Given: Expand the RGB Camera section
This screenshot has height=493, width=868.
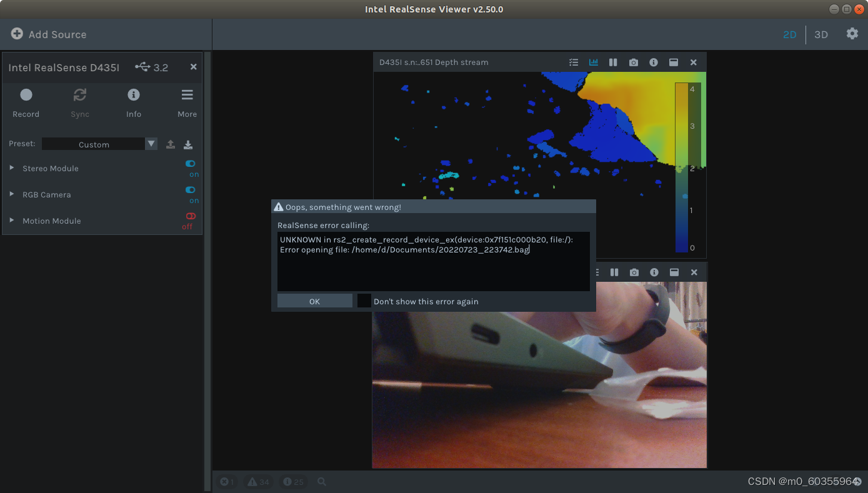Looking at the screenshot, I should pos(10,194).
